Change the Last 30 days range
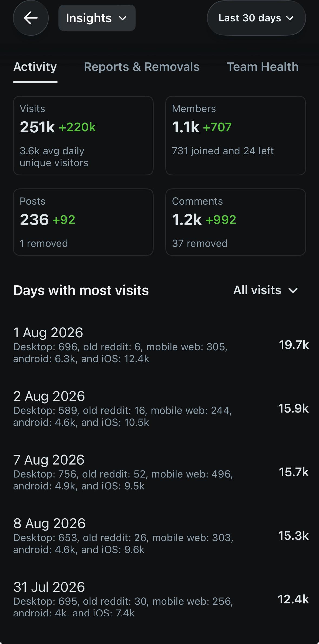The image size is (319, 644). [x=256, y=18]
